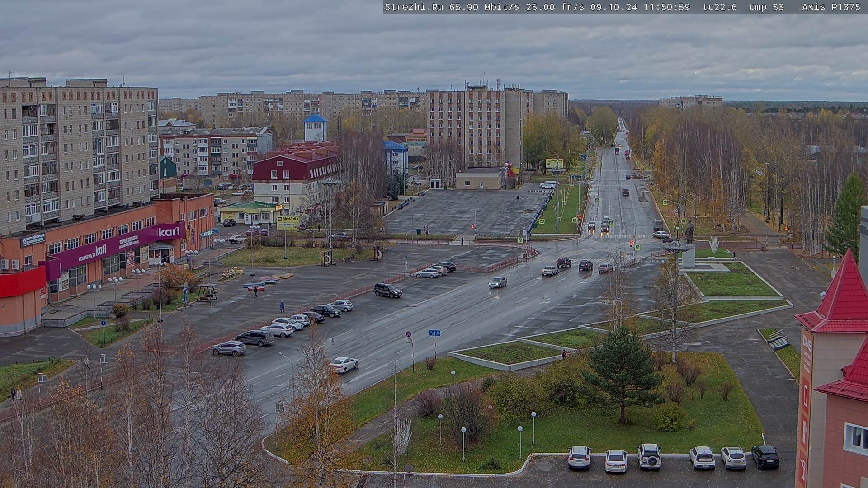
Task: Click the "11:50:59" time stamp
Action: point(667,7)
